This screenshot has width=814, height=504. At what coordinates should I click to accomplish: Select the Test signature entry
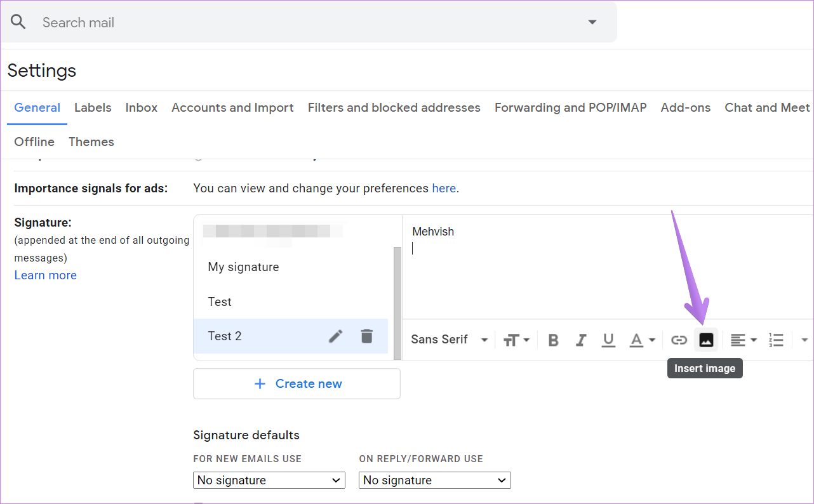pos(220,302)
